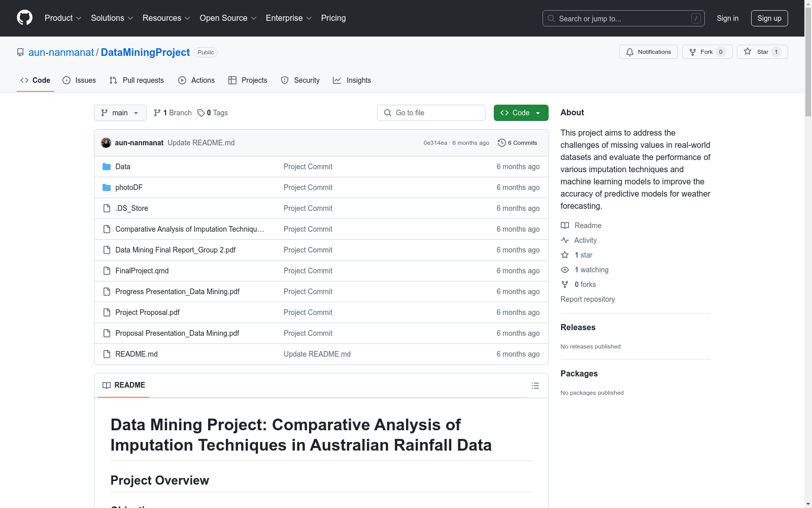812x508 pixels.
Task: Select the README tab below the file list
Action: click(x=124, y=385)
